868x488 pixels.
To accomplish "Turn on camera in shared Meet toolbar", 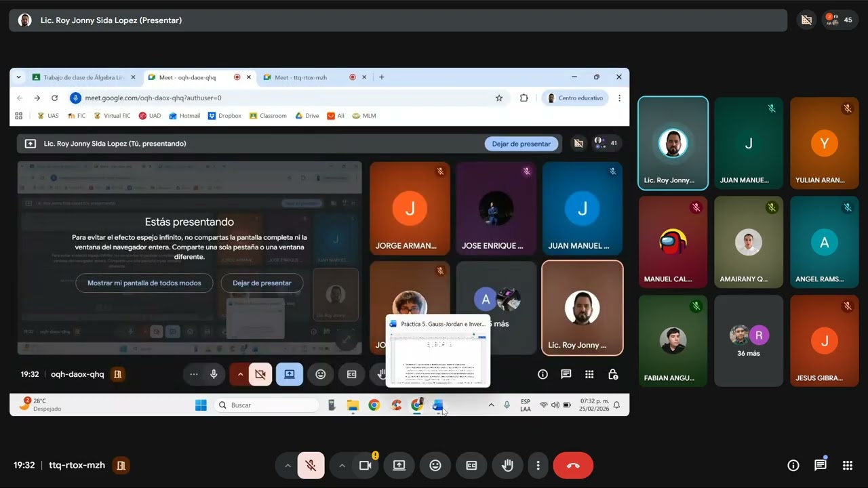I will point(260,374).
